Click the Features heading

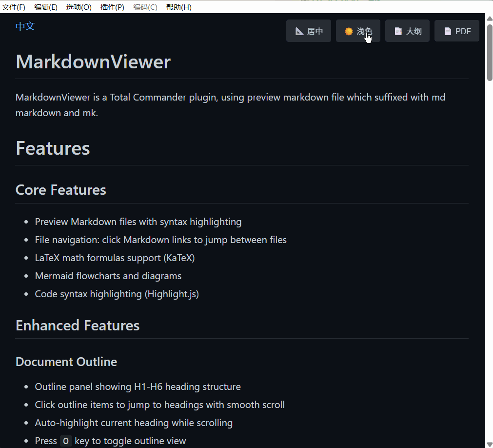(53, 148)
